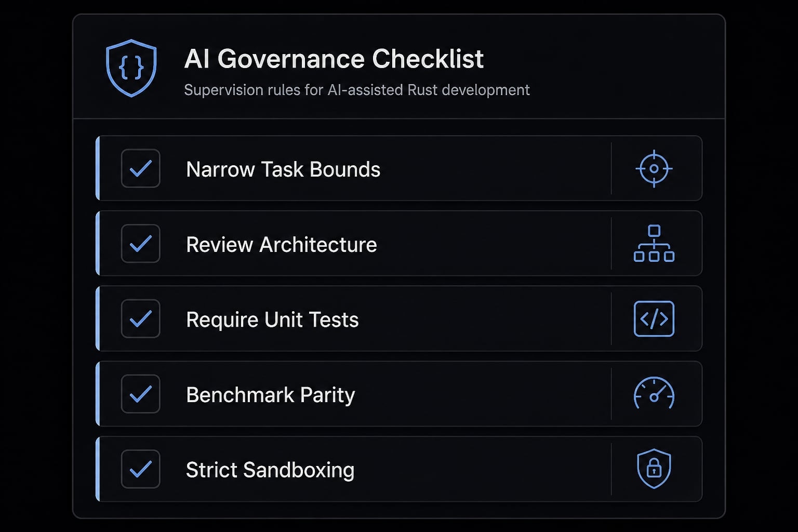
Task: Select the Require Unit Tests label
Action: click(x=272, y=320)
